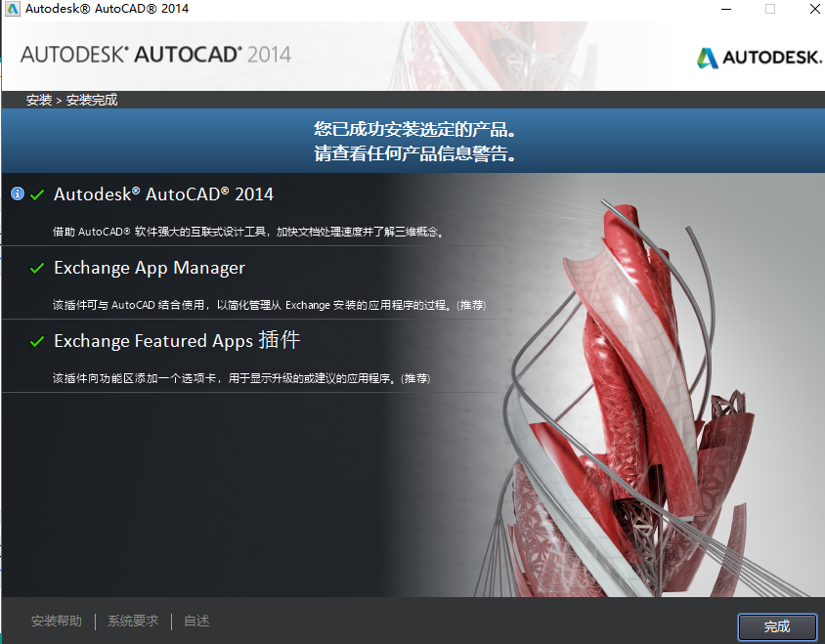Click the AUTODESK logo in the header
Viewport: 825px width, 644px height.
760,57
